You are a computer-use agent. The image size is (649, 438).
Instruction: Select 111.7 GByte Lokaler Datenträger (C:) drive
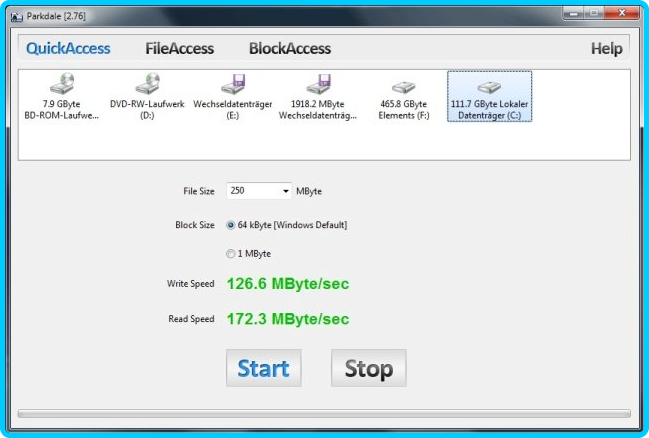pyautogui.click(x=489, y=96)
